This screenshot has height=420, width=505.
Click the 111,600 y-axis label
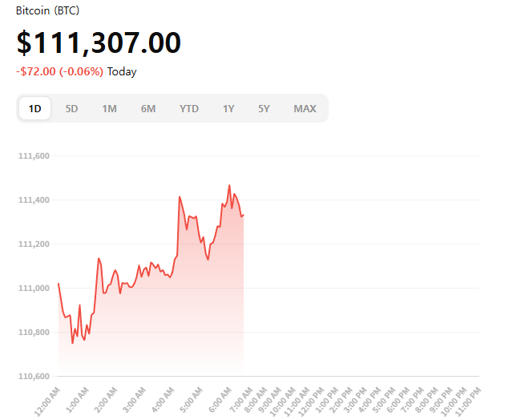point(33,155)
